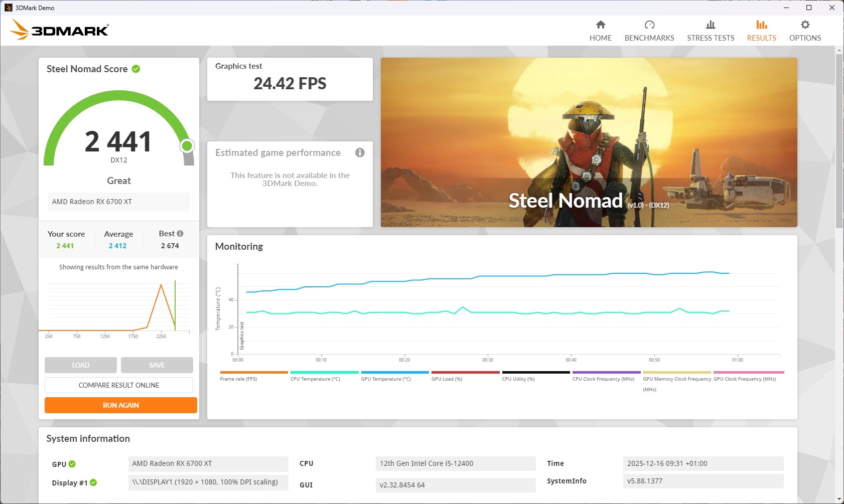Click the info icon in Estimated game performance
Viewport: 844px width, 504px height.
[x=360, y=152]
